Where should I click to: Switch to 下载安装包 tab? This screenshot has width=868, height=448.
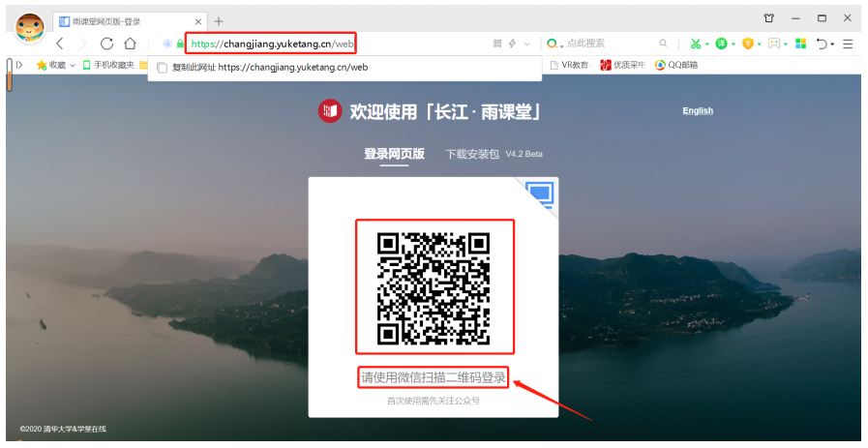(472, 154)
